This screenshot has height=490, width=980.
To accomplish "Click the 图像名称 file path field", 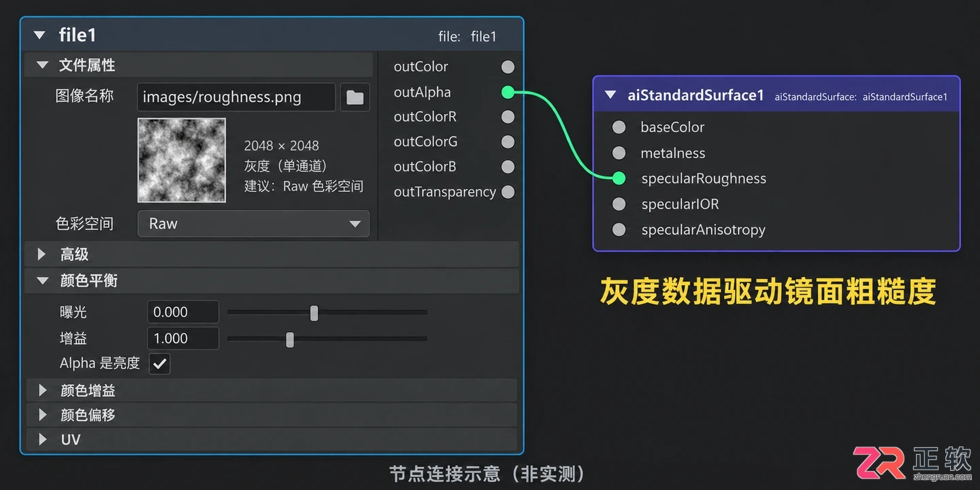I will 236,97.
